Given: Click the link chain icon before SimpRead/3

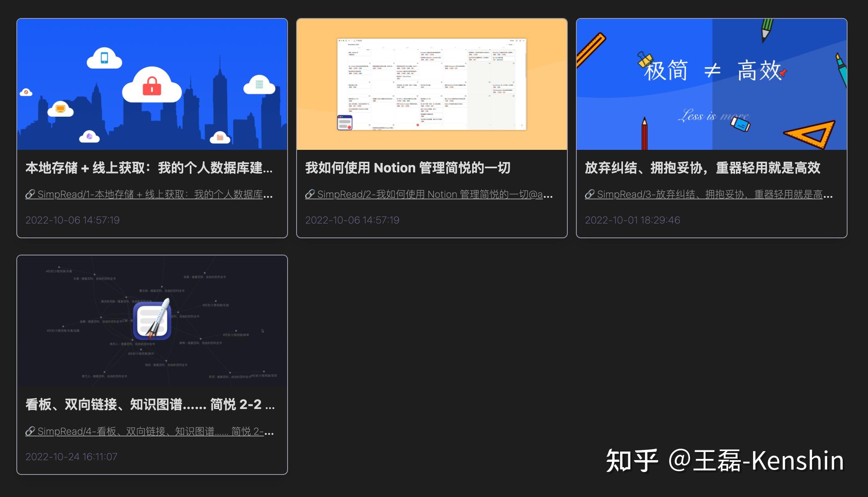Looking at the screenshot, I should coord(590,194).
